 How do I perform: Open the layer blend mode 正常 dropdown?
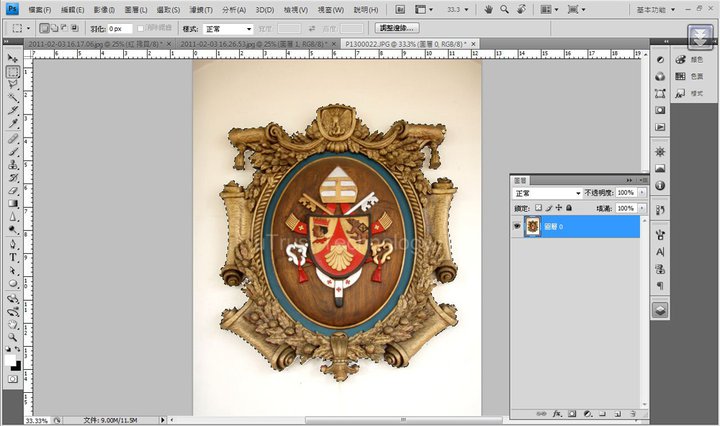[547, 193]
